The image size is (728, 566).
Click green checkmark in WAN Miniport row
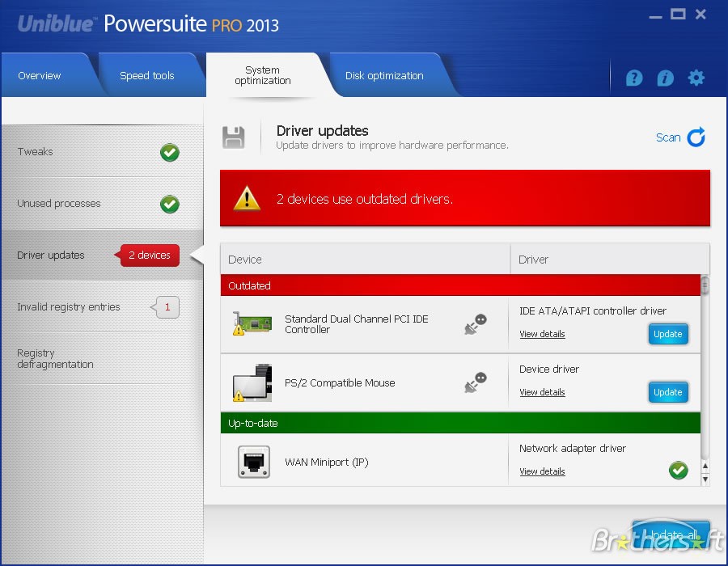tap(679, 471)
